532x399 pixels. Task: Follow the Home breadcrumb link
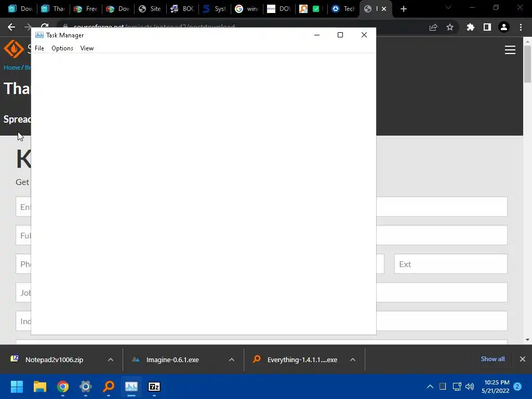point(12,68)
